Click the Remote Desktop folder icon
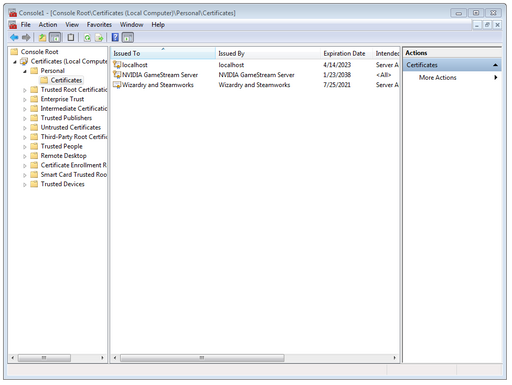 click(34, 156)
